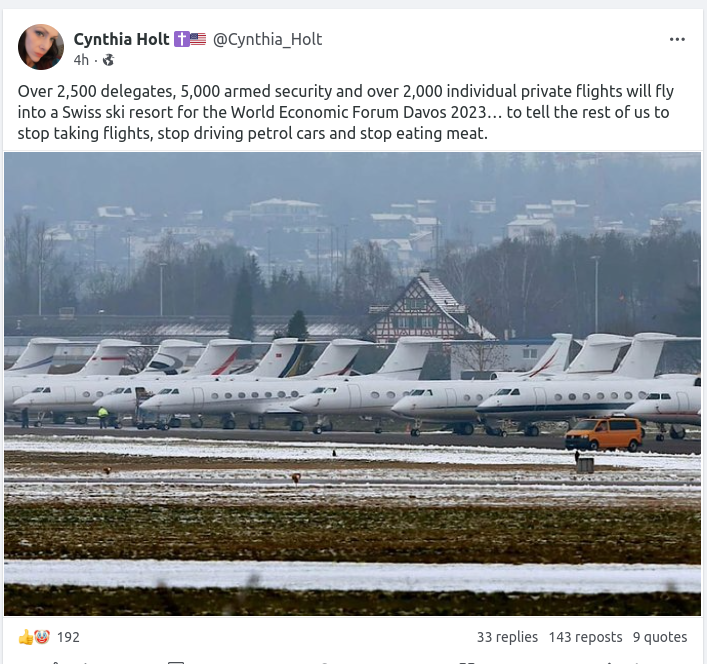Click the thumbs up reaction emoji
The height and width of the screenshot is (664, 707).
tap(25, 637)
